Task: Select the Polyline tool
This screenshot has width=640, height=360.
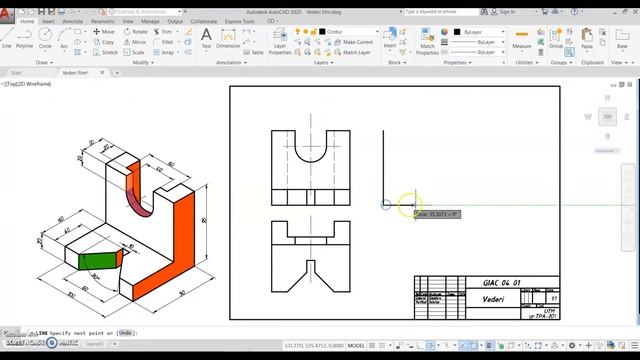Action: pos(24,38)
